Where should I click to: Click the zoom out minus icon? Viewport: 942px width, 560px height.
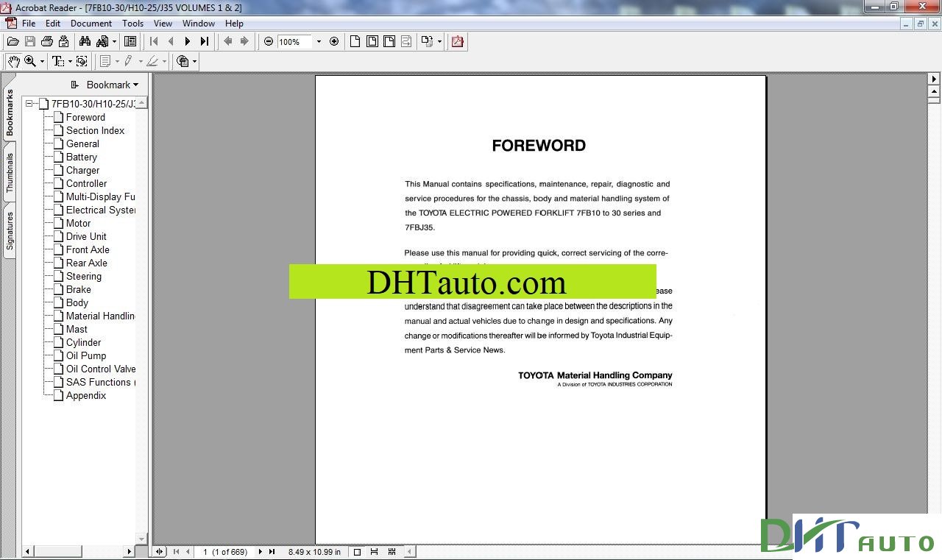click(269, 41)
